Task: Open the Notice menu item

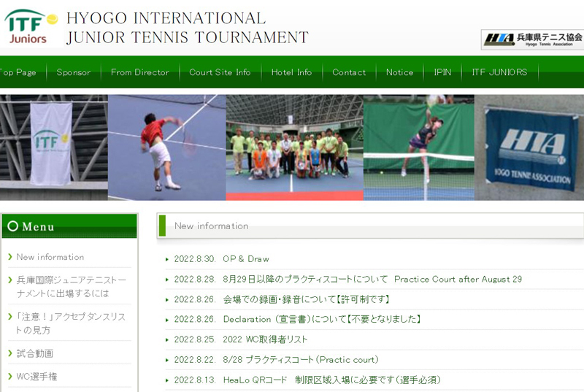Action: point(399,72)
